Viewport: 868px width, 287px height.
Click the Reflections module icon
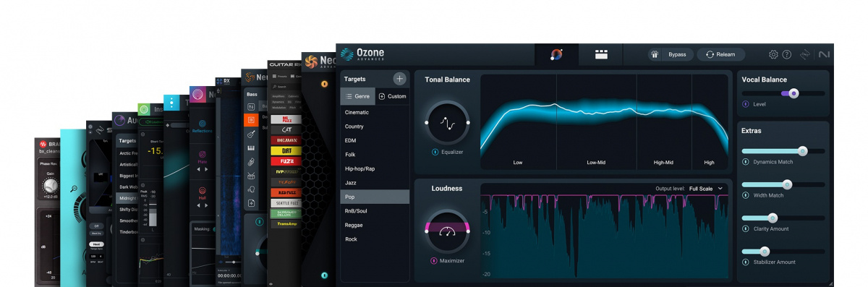pyautogui.click(x=203, y=124)
